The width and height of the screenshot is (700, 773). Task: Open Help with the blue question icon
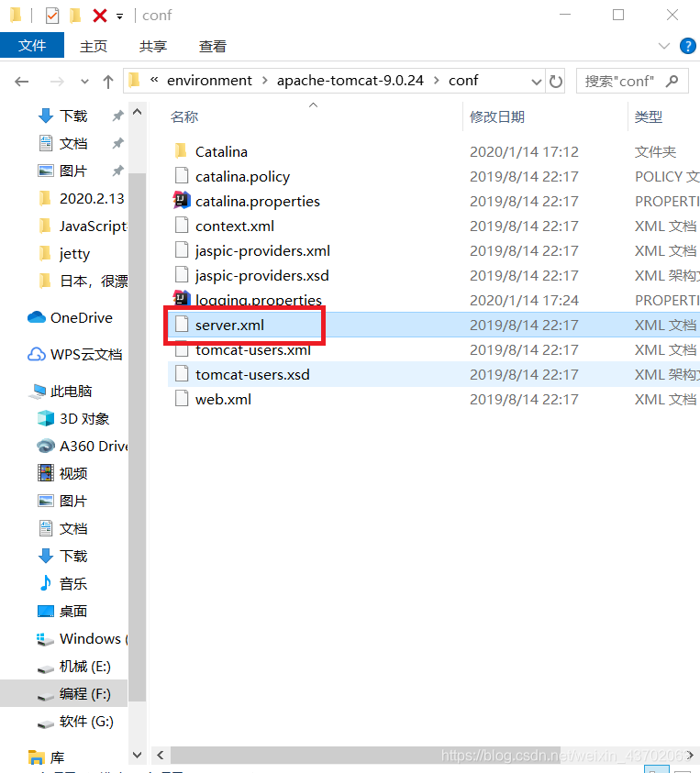point(688,47)
